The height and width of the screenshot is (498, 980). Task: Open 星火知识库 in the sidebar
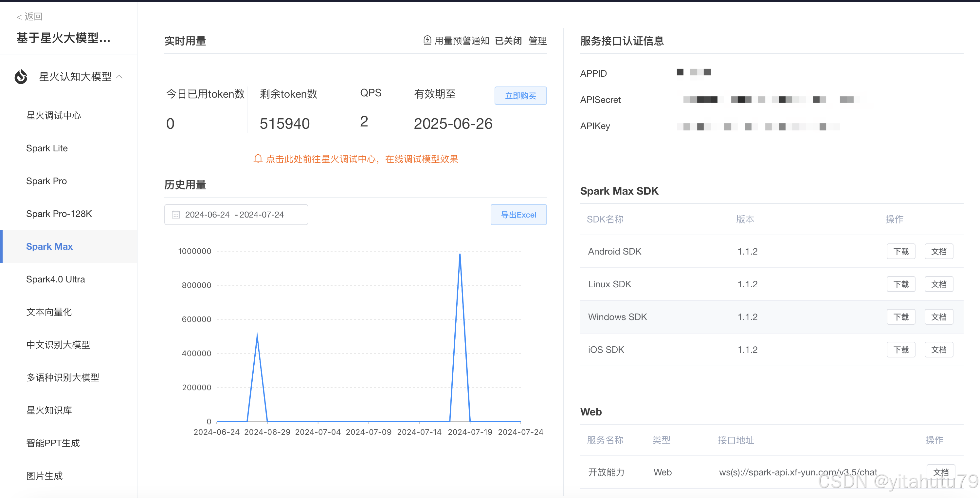pyautogui.click(x=49, y=410)
